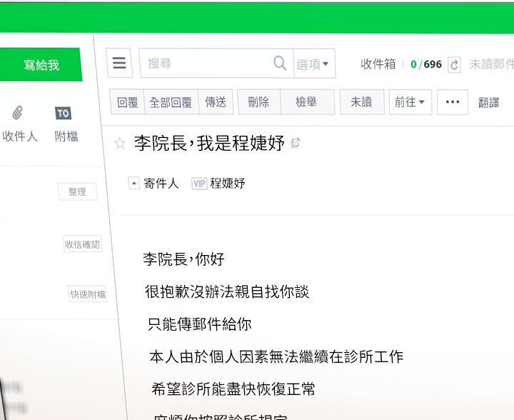Click the TO recipient icon
Screen dimensions: 514x420
(x=64, y=113)
